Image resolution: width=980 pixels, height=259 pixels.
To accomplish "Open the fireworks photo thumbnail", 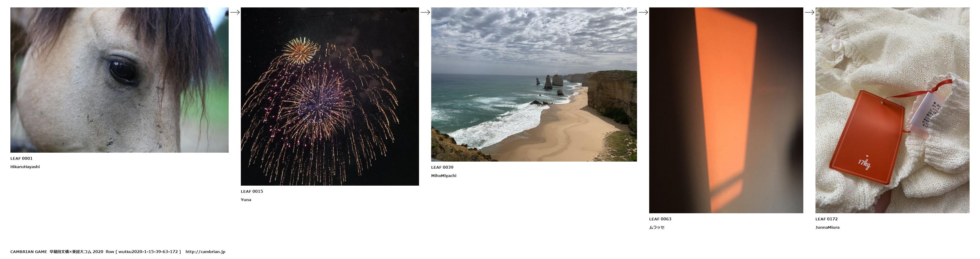I will click(330, 96).
